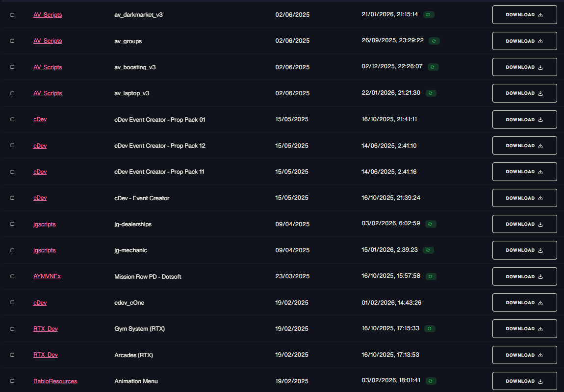This screenshot has height=392, width=564.
Task: Download the Gym System (RTX) asset
Action: pyautogui.click(x=524, y=329)
